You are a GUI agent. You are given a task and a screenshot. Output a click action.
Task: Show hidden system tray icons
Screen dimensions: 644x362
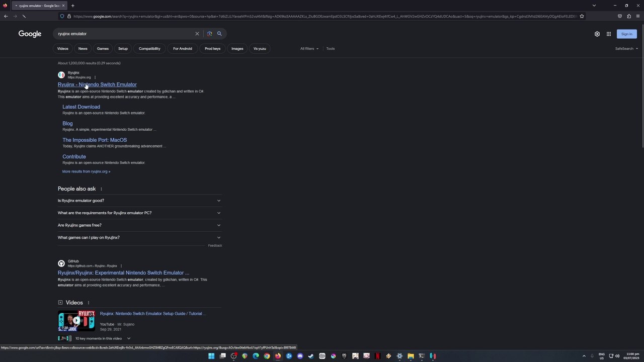click(x=584, y=356)
